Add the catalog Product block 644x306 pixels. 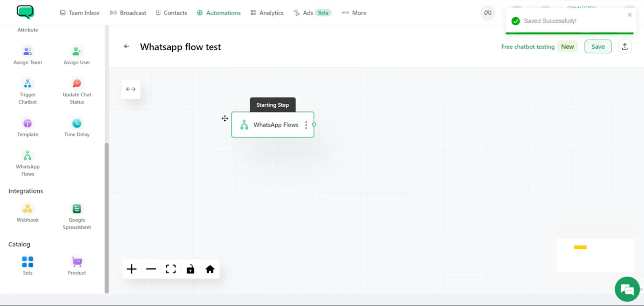(x=77, y=265)
